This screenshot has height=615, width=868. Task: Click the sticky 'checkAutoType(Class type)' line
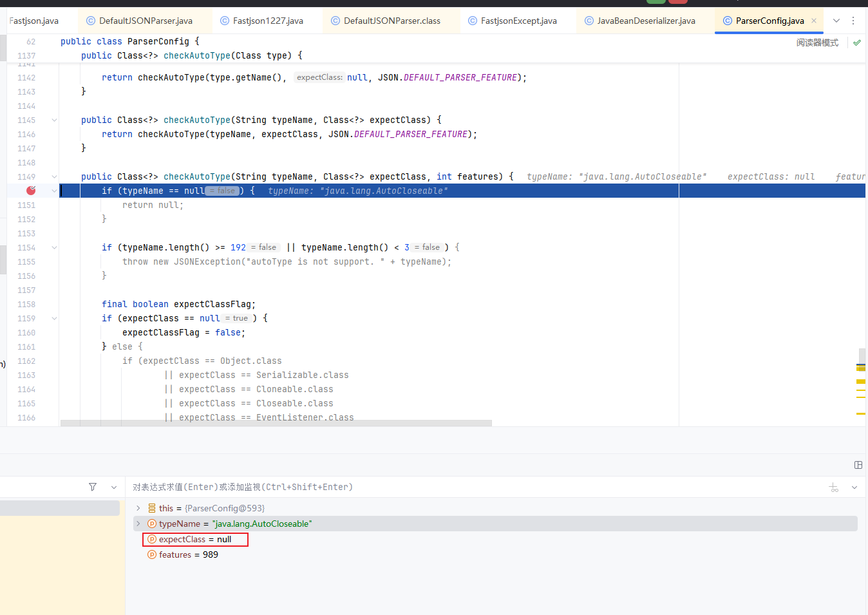(191, 55)
